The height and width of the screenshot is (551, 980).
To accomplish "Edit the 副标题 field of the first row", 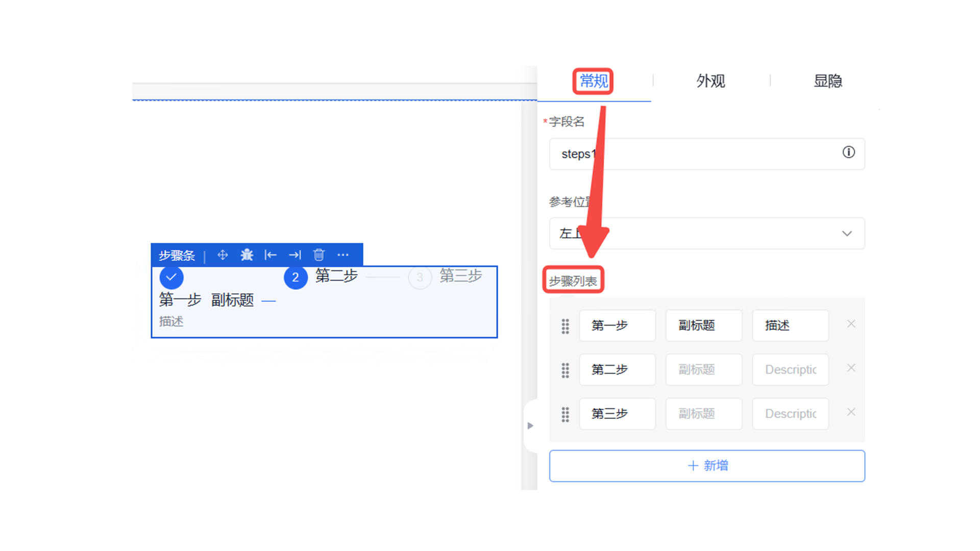I will tap(704, 325).
